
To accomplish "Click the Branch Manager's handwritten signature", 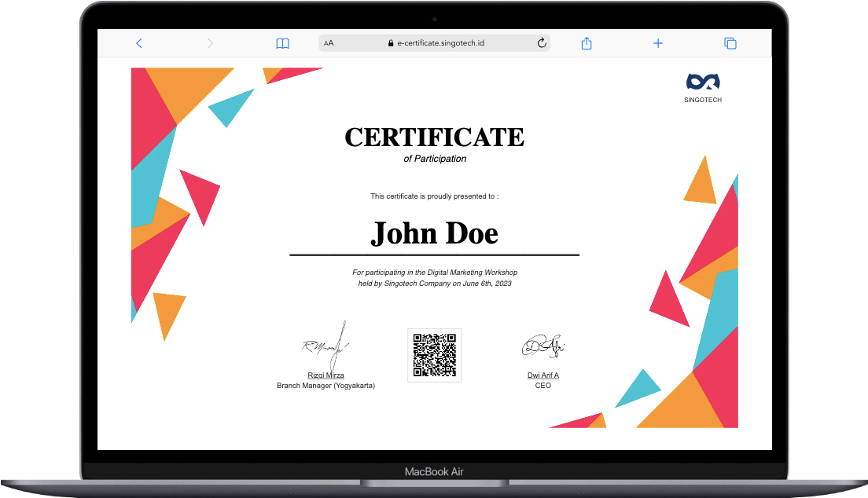I will pyautogui.click(x=326, y=343).
